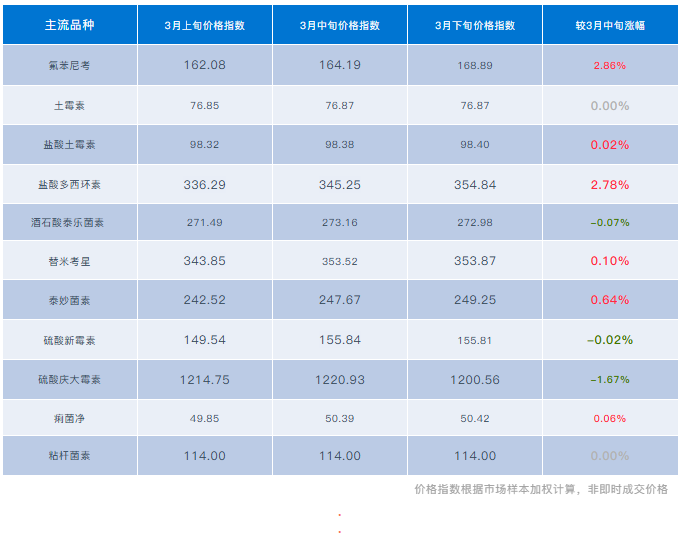This screenshot has height=536, width=682.
Task: Click the 1220.93 mid-March index value
Action: [339, 379]
